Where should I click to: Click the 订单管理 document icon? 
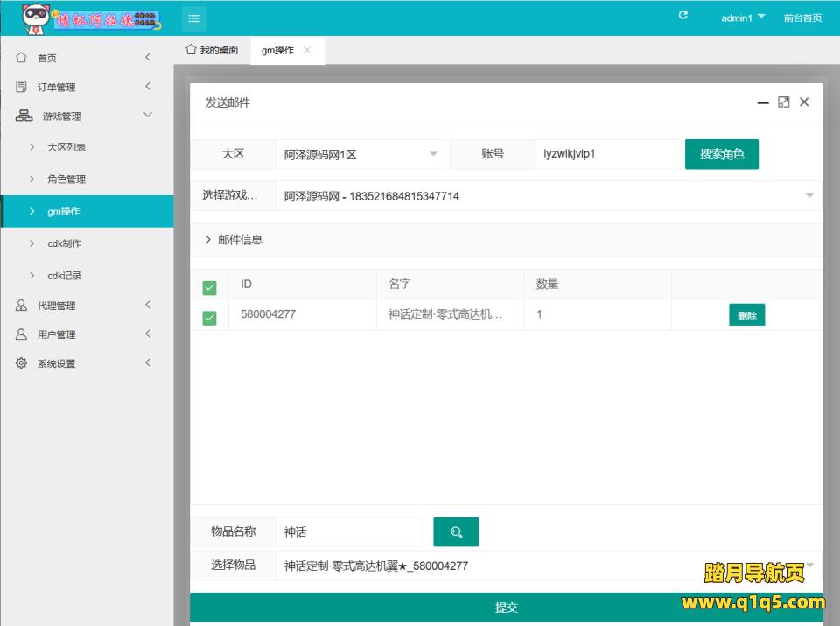click(22, 87)
